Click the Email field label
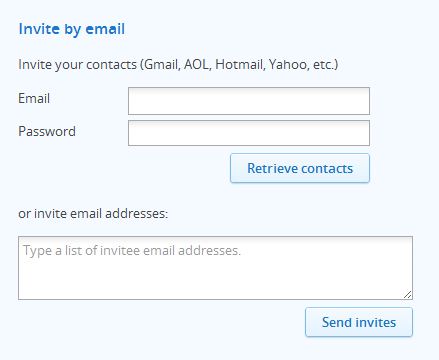439x360 pixels. pyautogui.click(x=34, y=98)
